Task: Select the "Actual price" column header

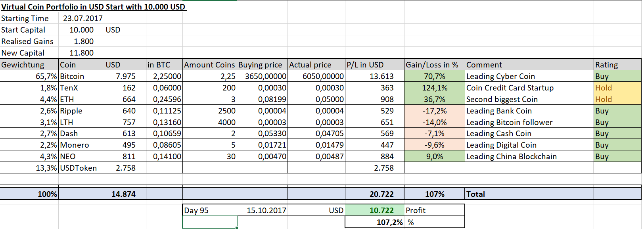Action: click(316, 65)
